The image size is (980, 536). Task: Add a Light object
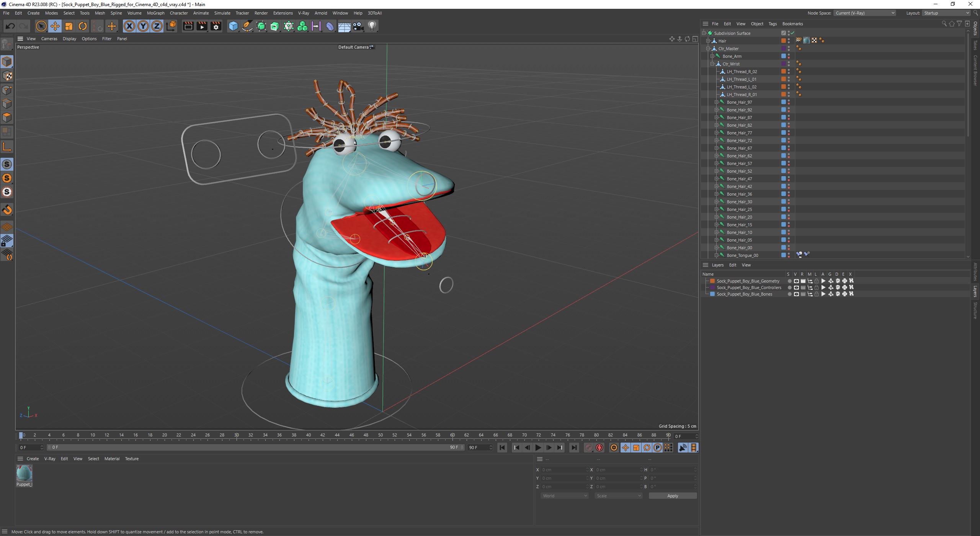click(x=372, y=26)
